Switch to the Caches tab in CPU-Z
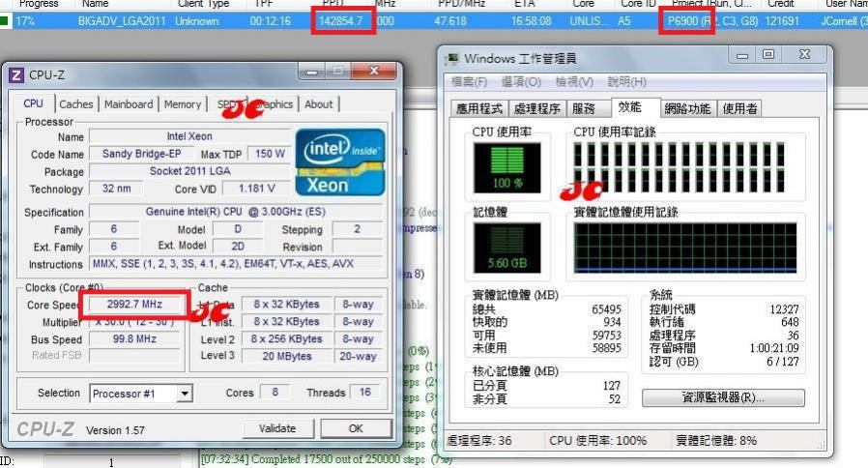Viewport: 868px width, 468px height. pyautogui.click(x=75, y=104)
